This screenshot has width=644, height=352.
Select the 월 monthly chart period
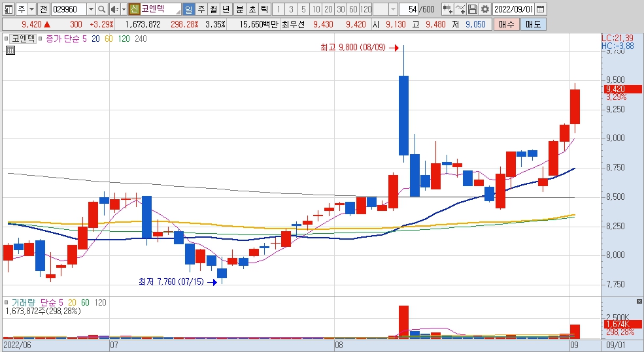coord(213,9)
